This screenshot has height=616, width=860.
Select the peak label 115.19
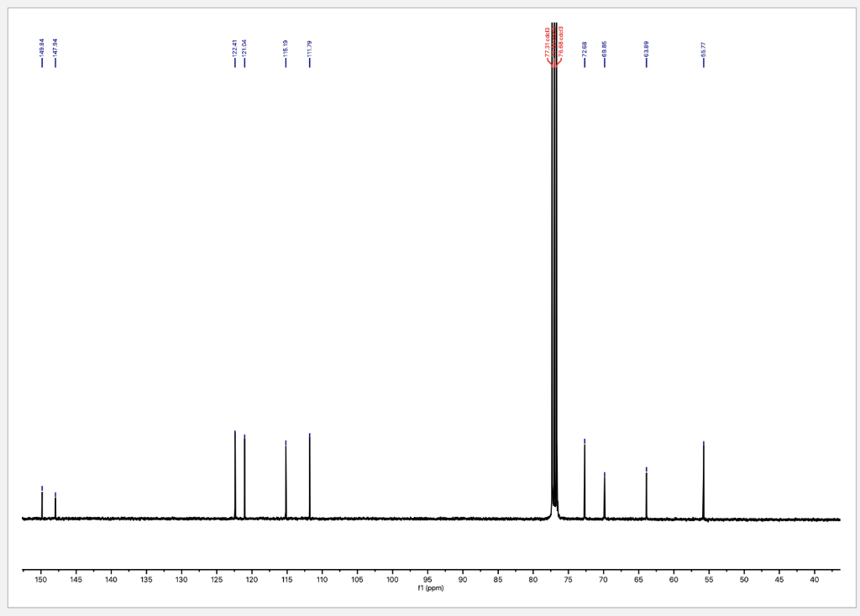pos(286,49)
